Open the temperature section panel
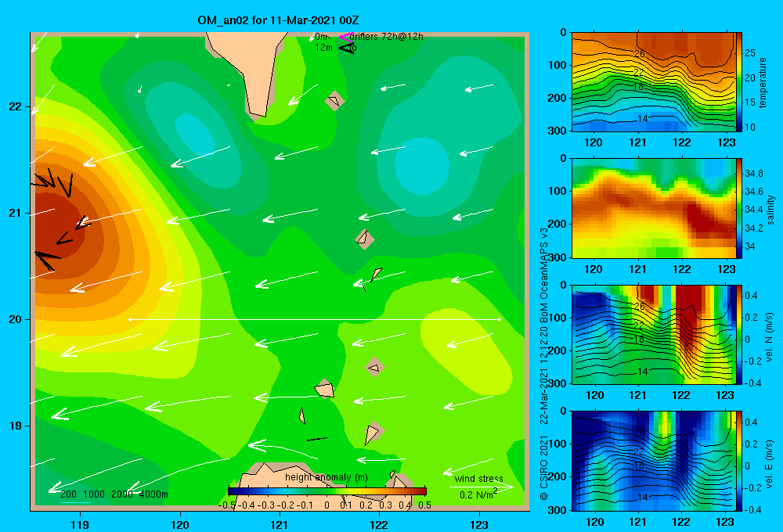The image size is (783, 532). coord(654,82)
